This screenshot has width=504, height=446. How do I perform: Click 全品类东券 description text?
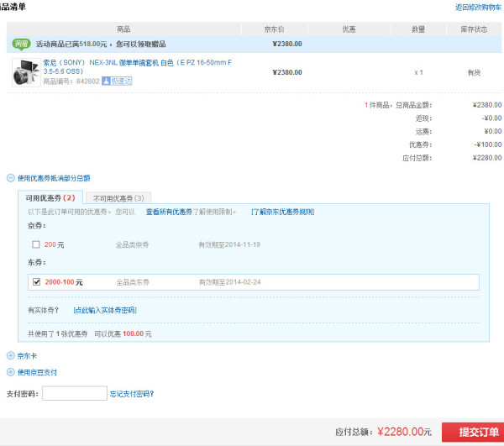(133, 282)
